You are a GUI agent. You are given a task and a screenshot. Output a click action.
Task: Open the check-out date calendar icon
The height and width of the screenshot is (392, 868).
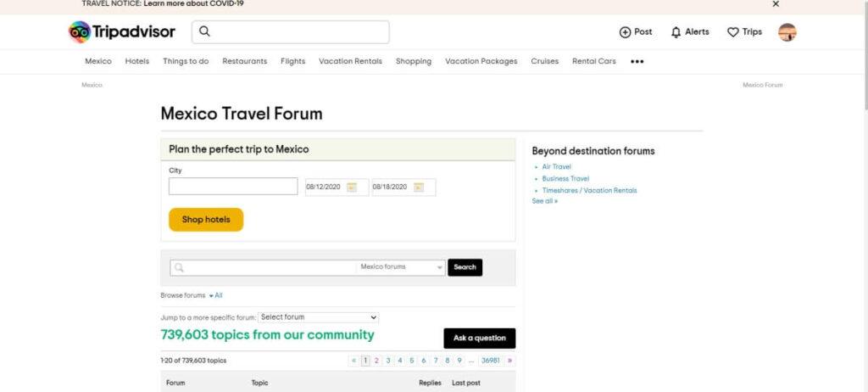tap(419, 188)
